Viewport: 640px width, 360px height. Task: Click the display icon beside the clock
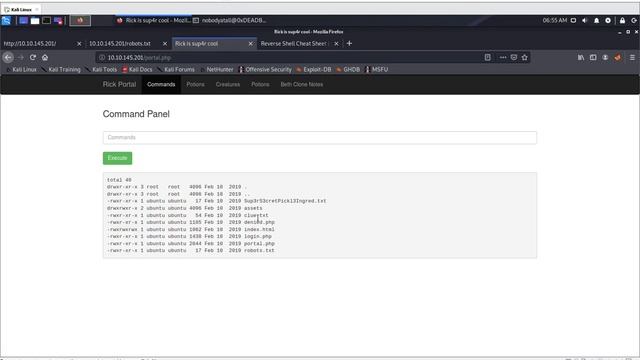coord(573,20)
